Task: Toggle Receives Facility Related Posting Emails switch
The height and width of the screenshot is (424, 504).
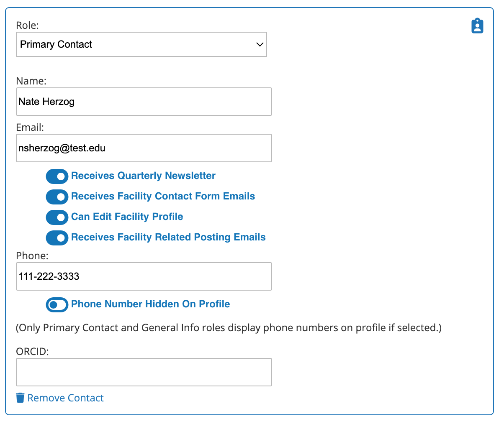Action: click(57, 238)
